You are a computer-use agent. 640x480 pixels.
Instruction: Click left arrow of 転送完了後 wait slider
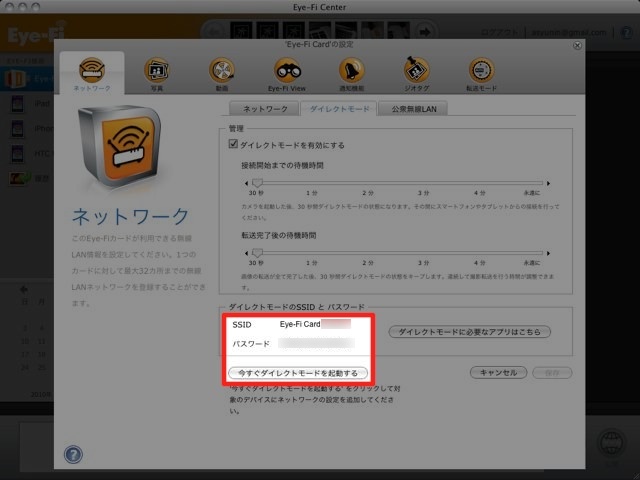[246, 253]
